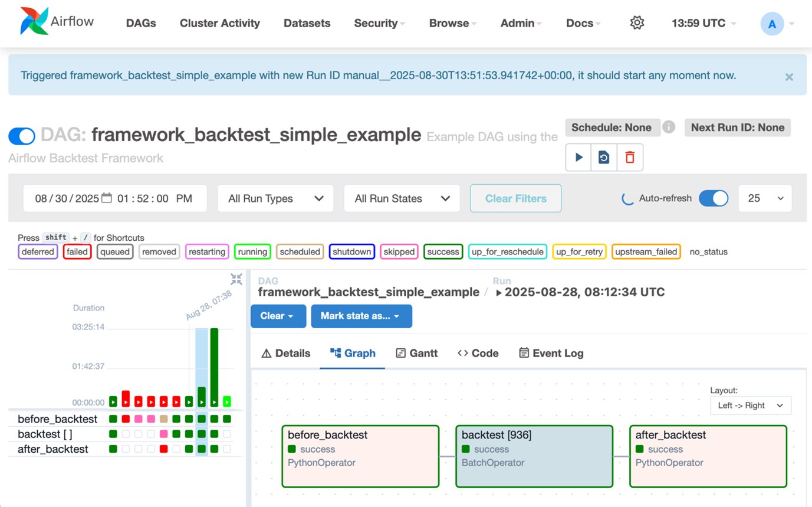Open the Event Log tab
The height and width of the screenshot is (507, 812).
click(x=551, y=353)
